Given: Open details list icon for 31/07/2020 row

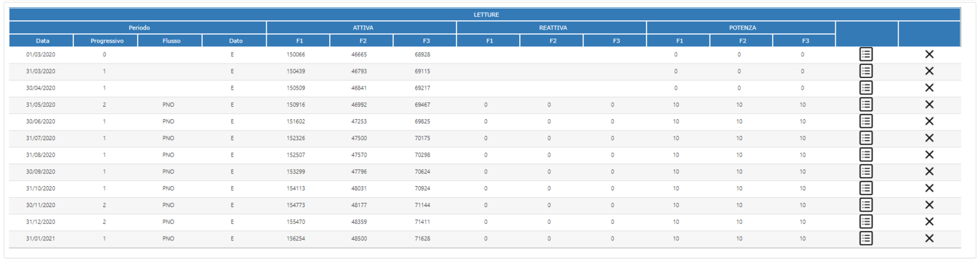Looking at the screenshot, I should tap(866, 138).
